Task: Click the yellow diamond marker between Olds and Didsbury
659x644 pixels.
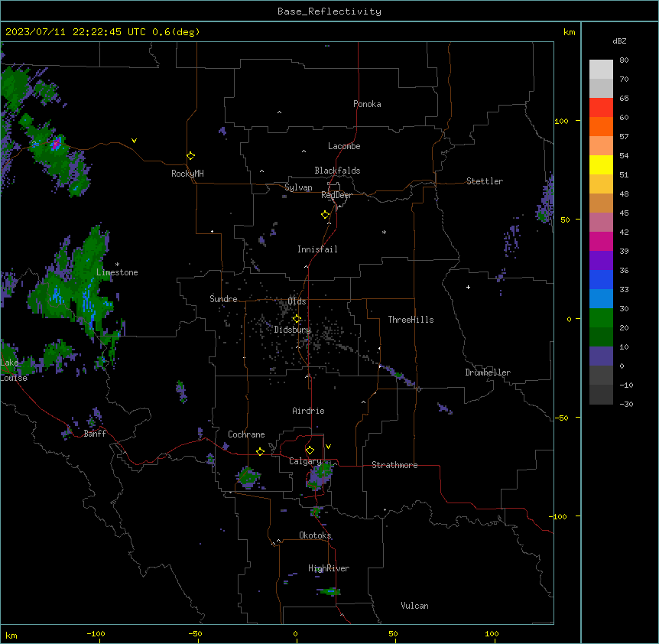Action: [297, 319]
